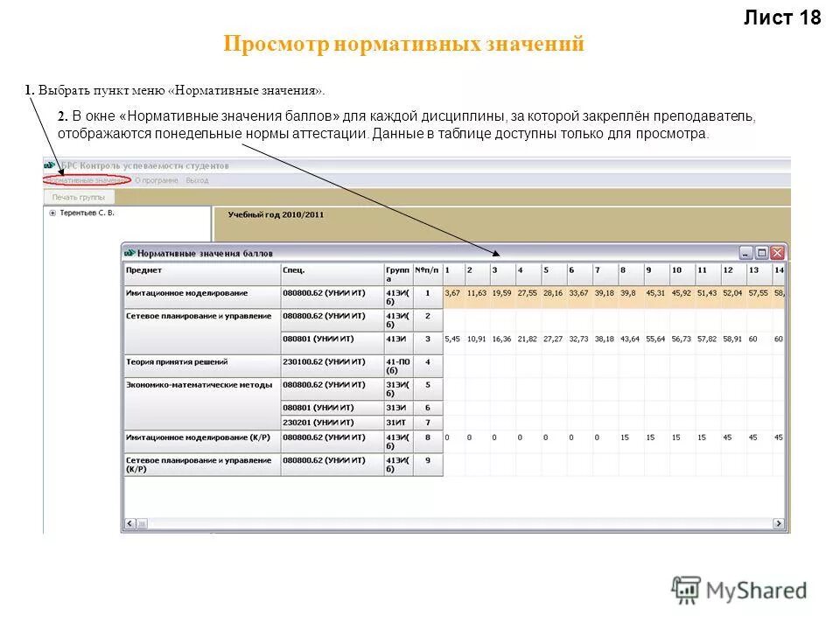
Task: Click the row number '1' cell
Action: coord(428,297)
